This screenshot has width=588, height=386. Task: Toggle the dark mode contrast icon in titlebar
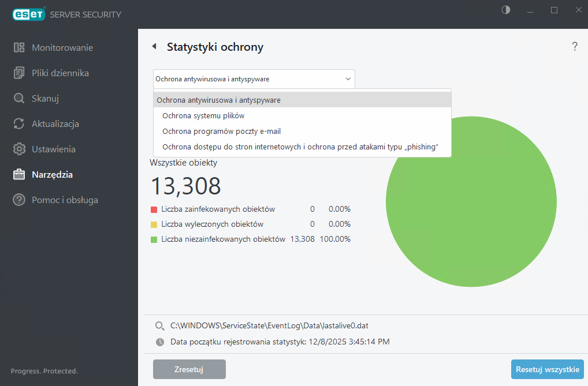(x=505, y=10)
